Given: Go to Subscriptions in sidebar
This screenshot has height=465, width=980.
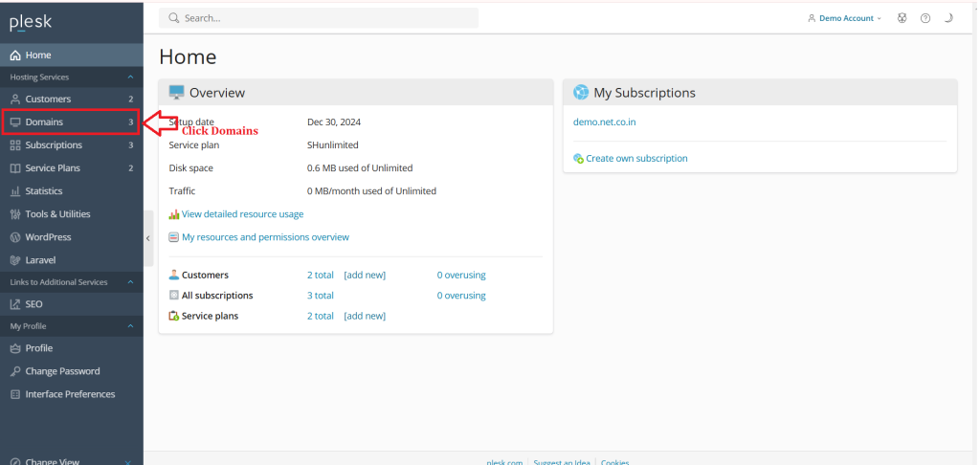Looking at the screenshot, I should (x=71, y=145).
